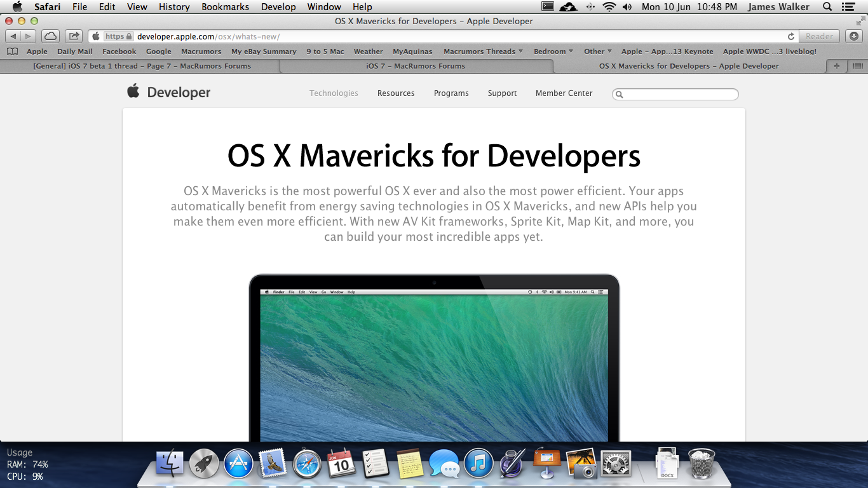Click the Wi-Fi status icon in menu bar
This screenshot has width=868, height=488.
pyautogui.click(x=609, y=7)
